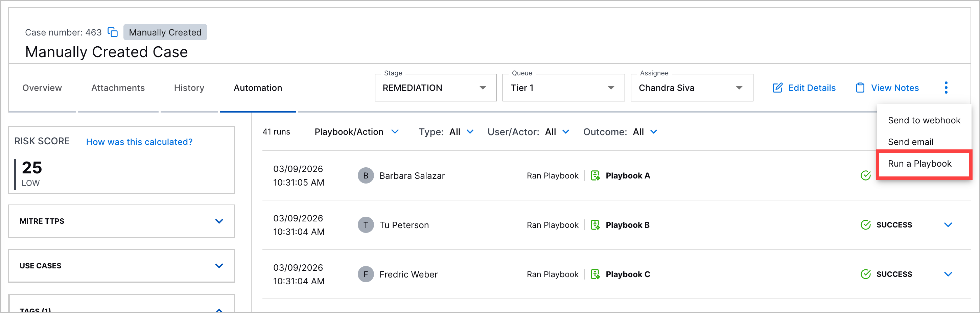Click success checkmark on Playbook C row
The image size is (980, 313).
click(x=865, y=274)
